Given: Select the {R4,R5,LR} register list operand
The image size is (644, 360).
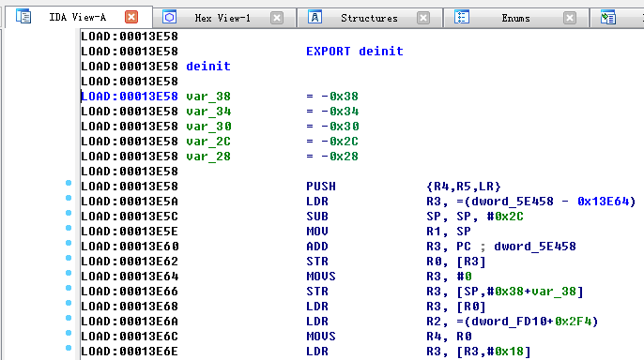Looking at the screenshot, I should 464,187.
